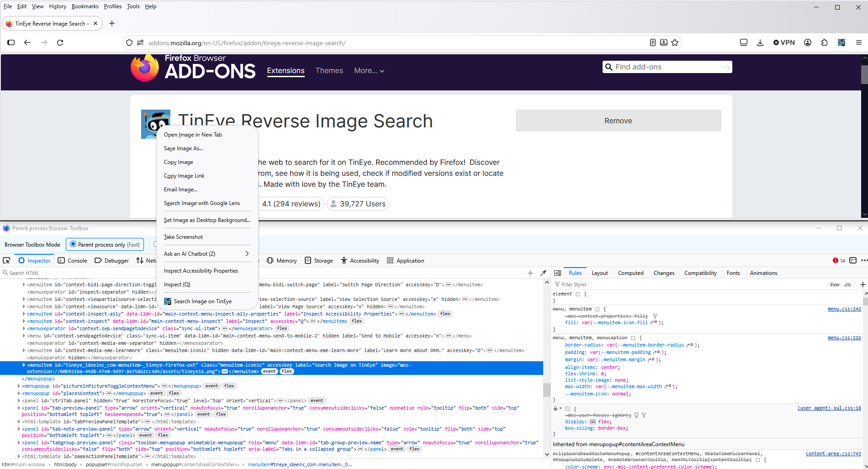Open content-area.css:743 source link
The image size is (868, 469).
833,454
